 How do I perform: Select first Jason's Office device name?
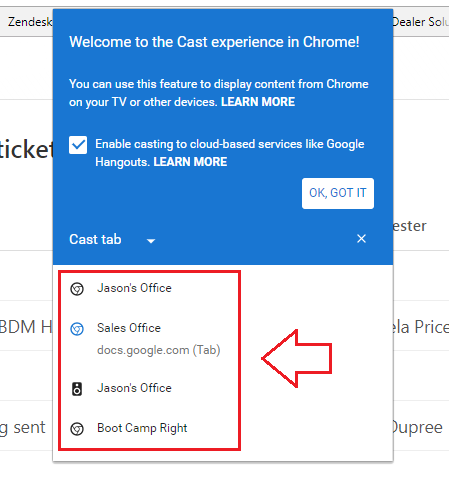pyautogui.click(x=134, y=288)
